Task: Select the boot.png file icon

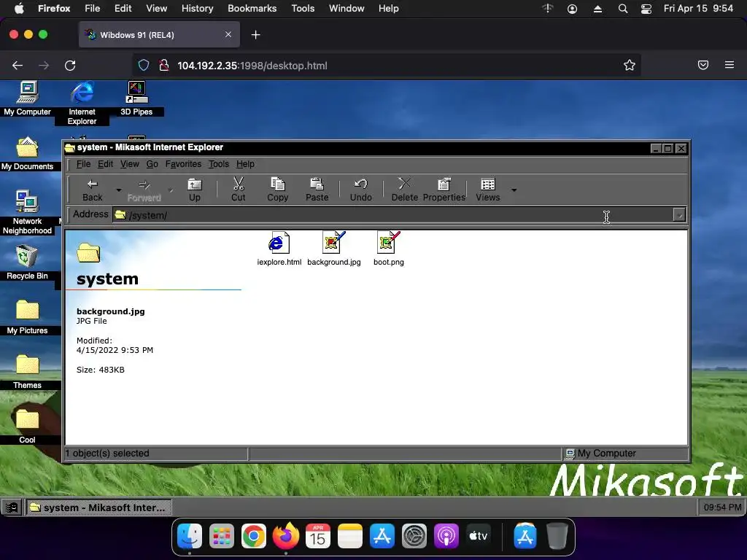Action: [388, 243]
